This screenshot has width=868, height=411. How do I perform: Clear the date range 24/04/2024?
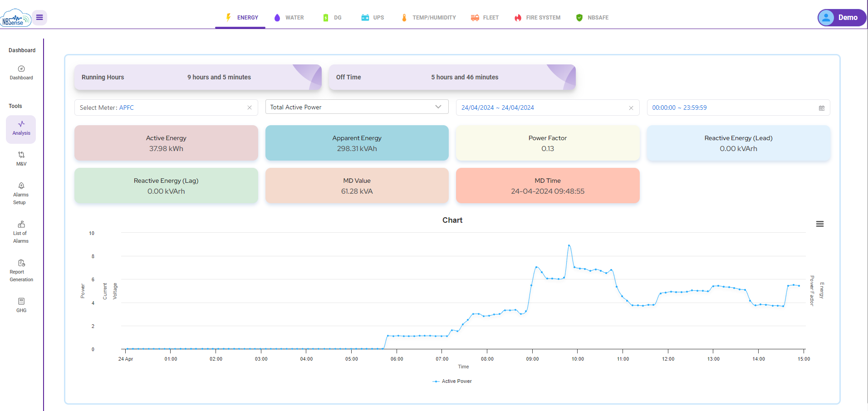(x=631, y=108)
